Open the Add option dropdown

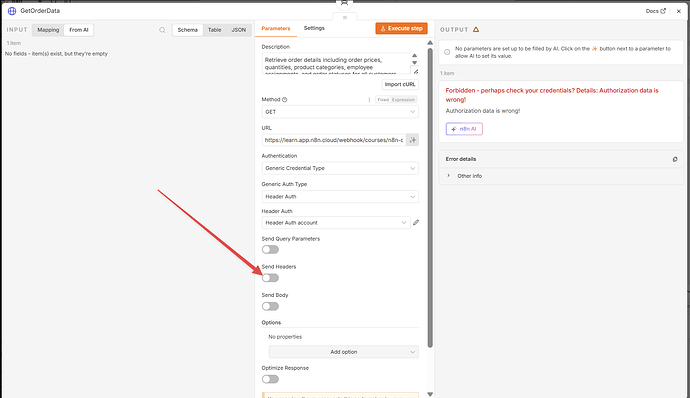pos(344,352)
